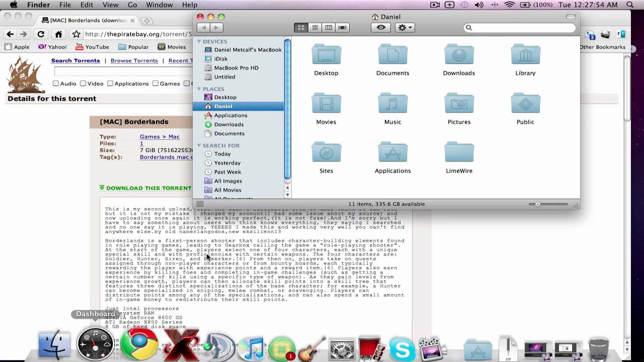This screenshot has height=362, width=644.
Task: Open the Movies folder icon
Action: click(326, 103)
